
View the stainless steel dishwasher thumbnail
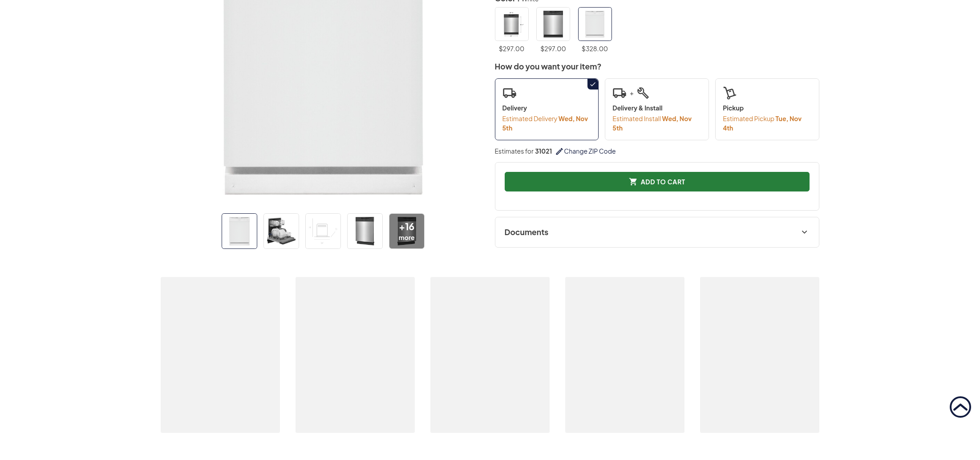click(x=364, y=231)
